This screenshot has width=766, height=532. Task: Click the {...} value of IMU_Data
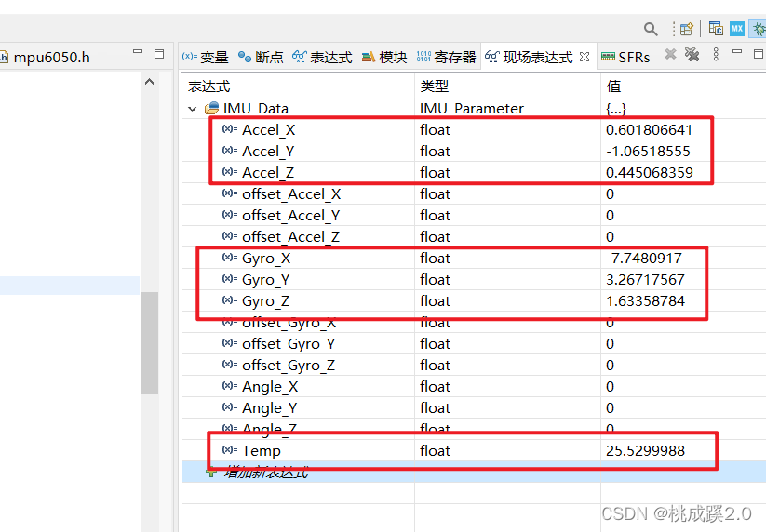pyautogui.click(x=616, y=108)
